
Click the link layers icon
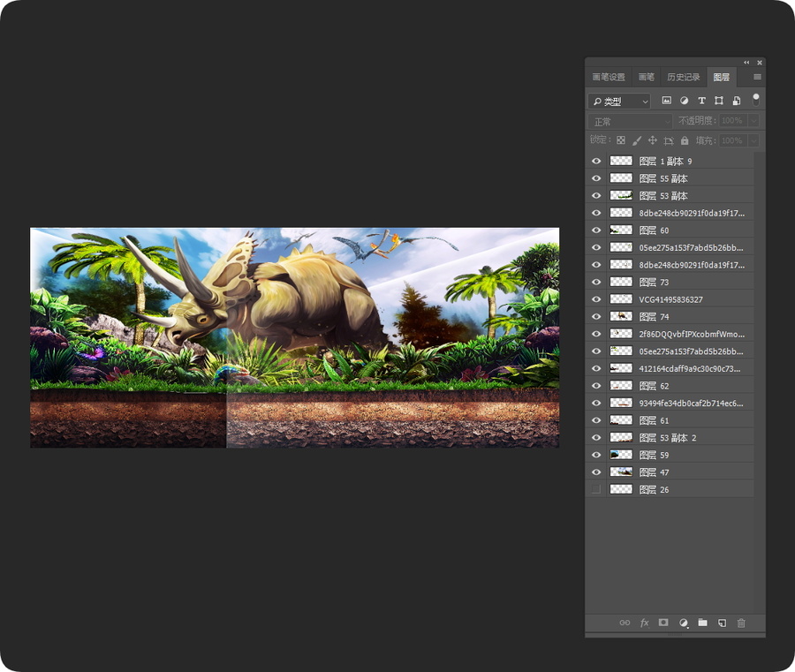coord(625,623)
